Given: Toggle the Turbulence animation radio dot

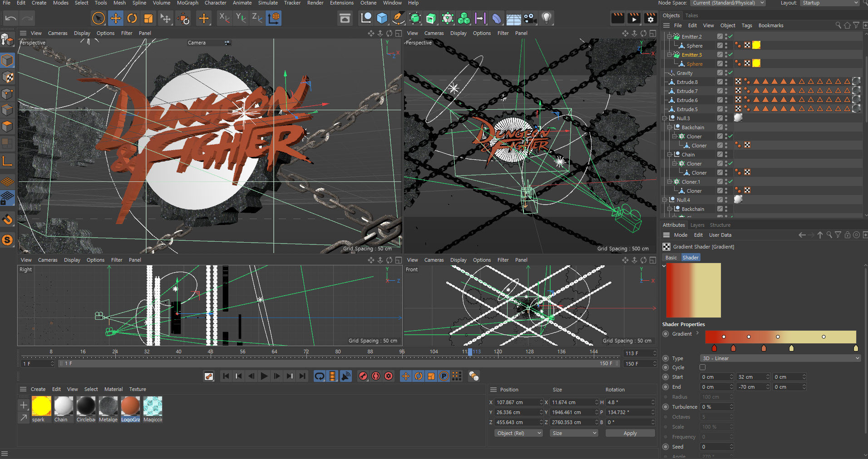Looking at the screenshot, I should (666, 407).
